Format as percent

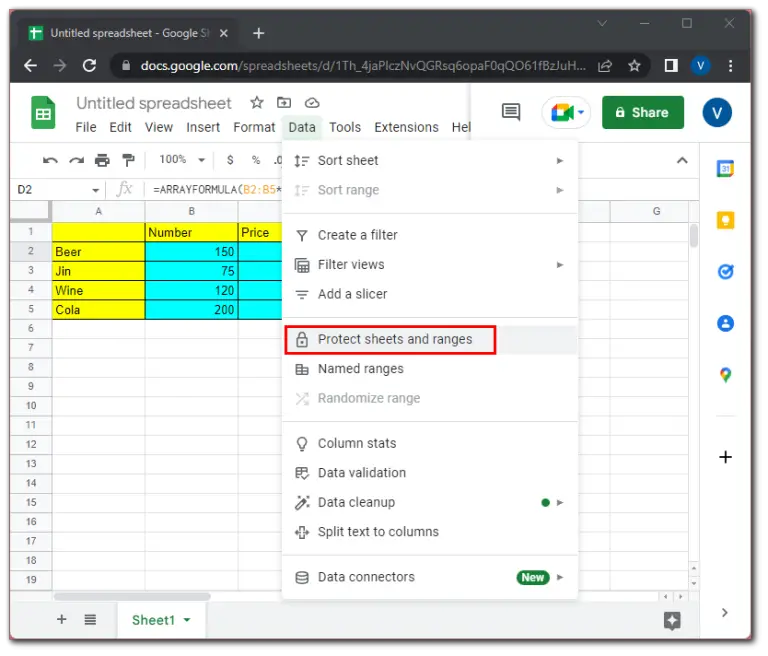click(x=256, y=160)
